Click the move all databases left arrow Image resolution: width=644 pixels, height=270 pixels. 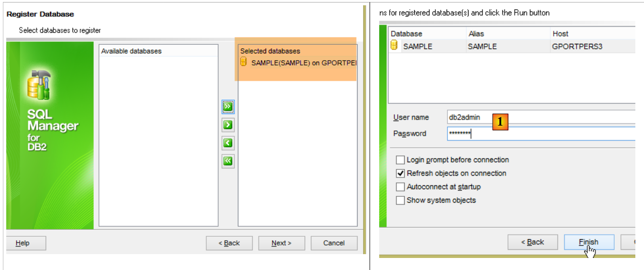[x=228, y=161]
